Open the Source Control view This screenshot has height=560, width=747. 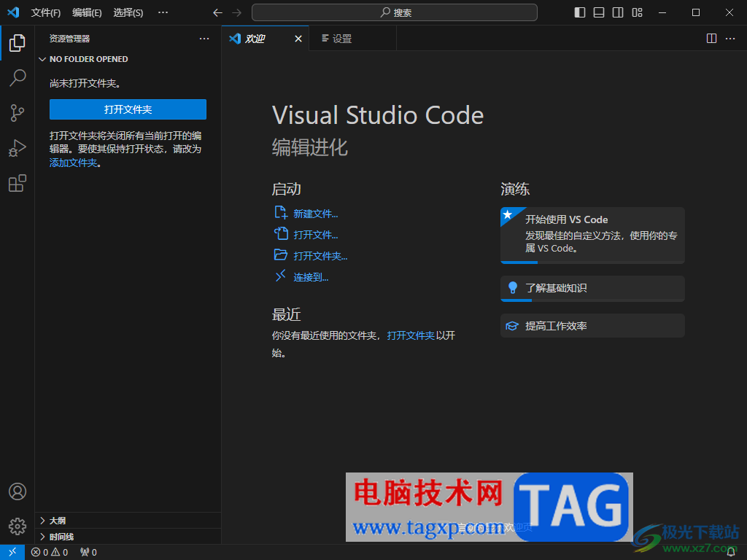18,113
